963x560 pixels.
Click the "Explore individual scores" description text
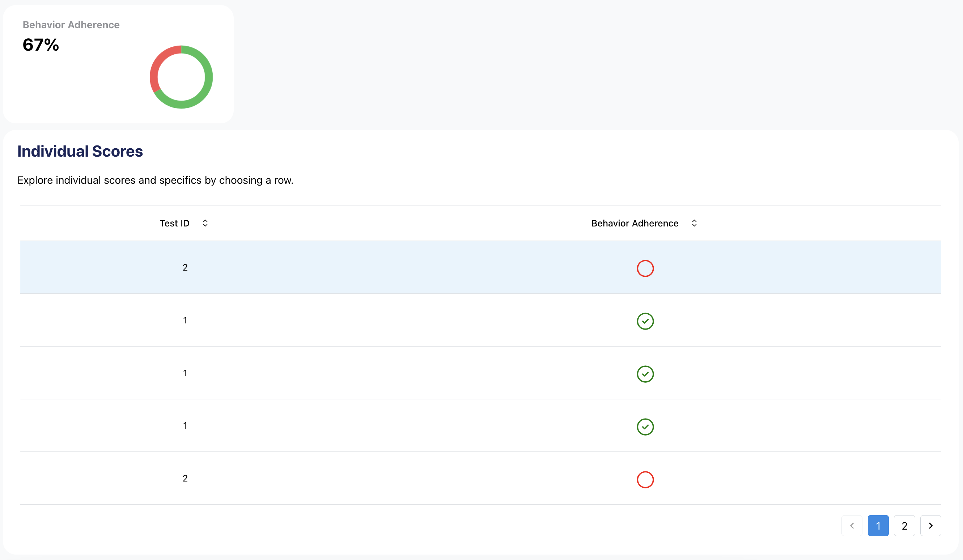(155, 180)
